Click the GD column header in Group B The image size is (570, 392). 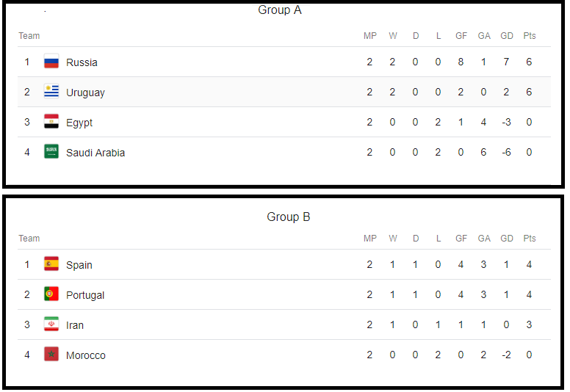pyautogui.click(x=507, y=239)
